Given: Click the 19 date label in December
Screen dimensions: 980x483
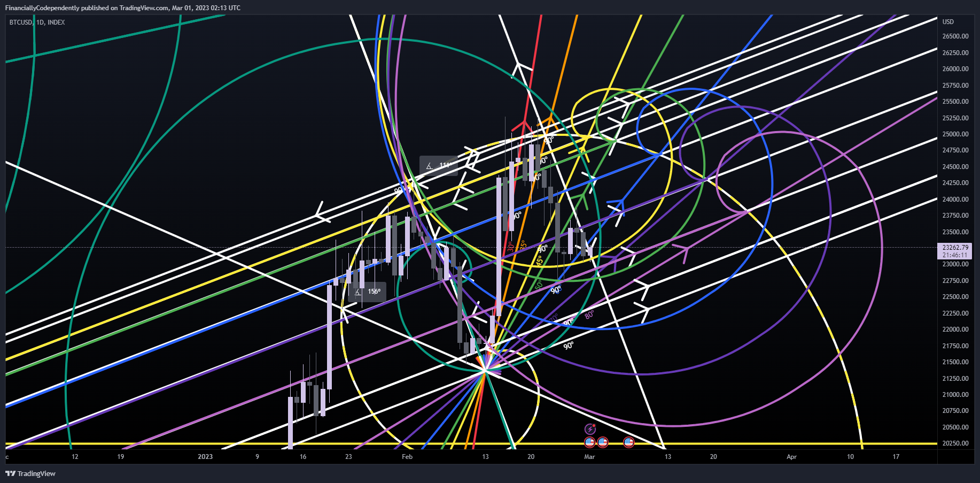Looking at the screenshot, I should click(x=121, y=457).
